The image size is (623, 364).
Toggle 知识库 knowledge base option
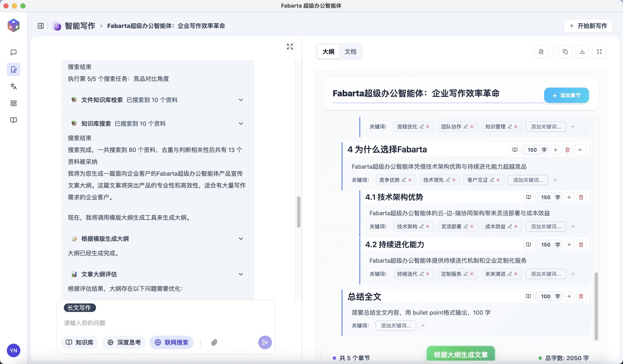click(x=79, y=343)
